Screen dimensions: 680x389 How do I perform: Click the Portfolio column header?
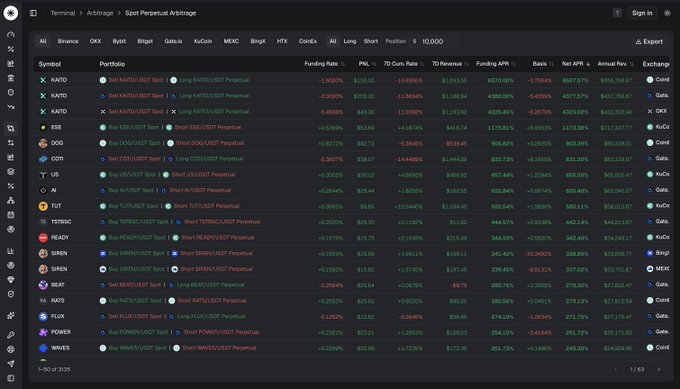pos(112,64)
